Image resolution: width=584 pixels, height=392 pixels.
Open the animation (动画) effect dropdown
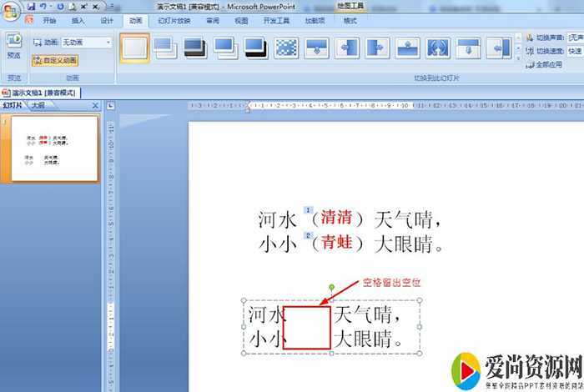[x=108, y=42]
